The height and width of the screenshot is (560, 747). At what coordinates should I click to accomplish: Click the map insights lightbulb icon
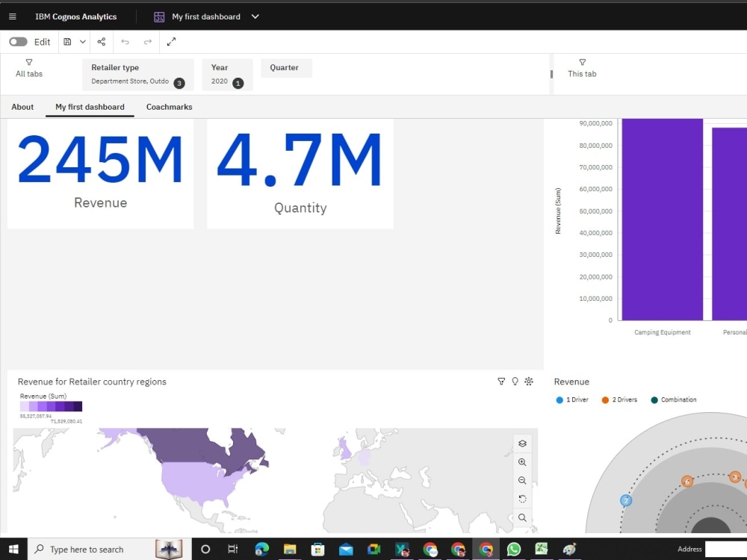coord(515,381)
